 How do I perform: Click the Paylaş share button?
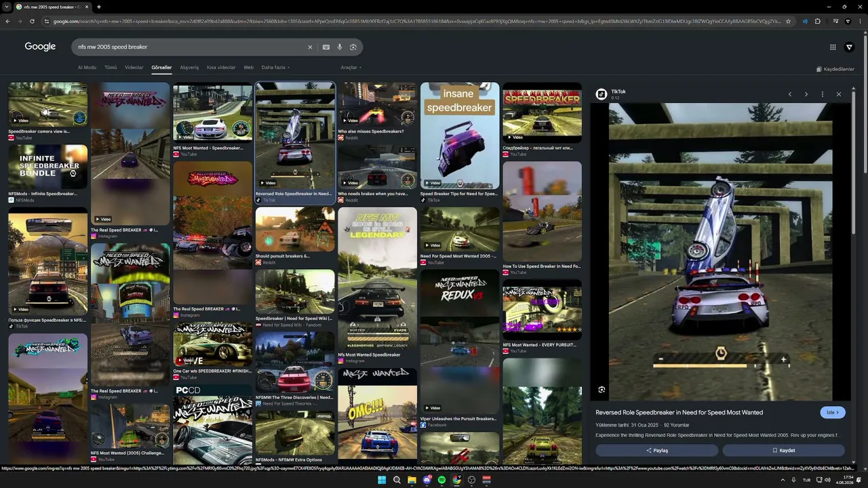click(656, 450)
